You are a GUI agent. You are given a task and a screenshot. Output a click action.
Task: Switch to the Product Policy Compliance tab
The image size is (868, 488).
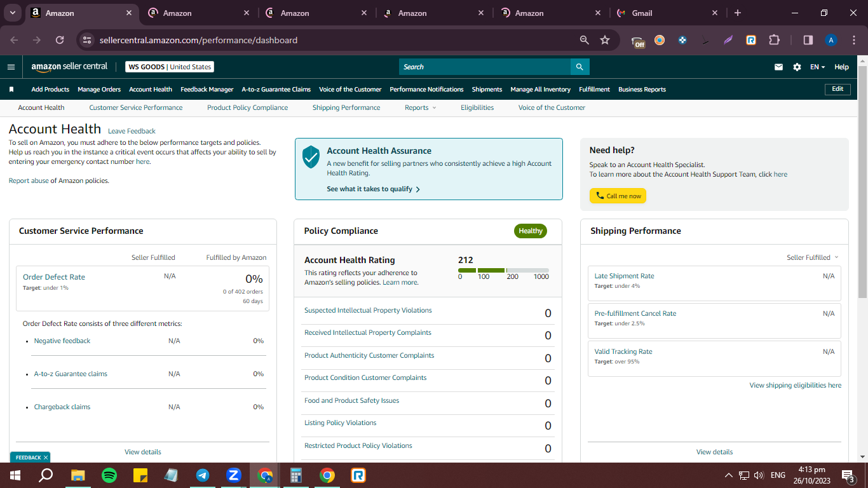247,108
